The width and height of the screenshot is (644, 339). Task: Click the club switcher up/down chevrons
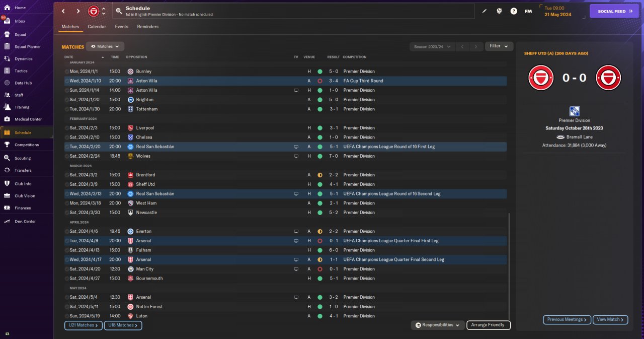click(x=104, y=11)
